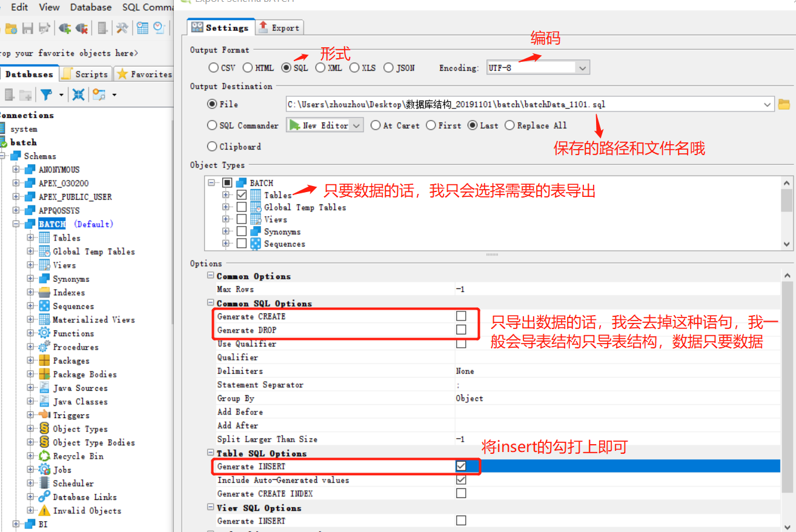Open Tool Properties via the wrench icon
796x532 pixels.
pyautogui.click(x=121, y=27)
